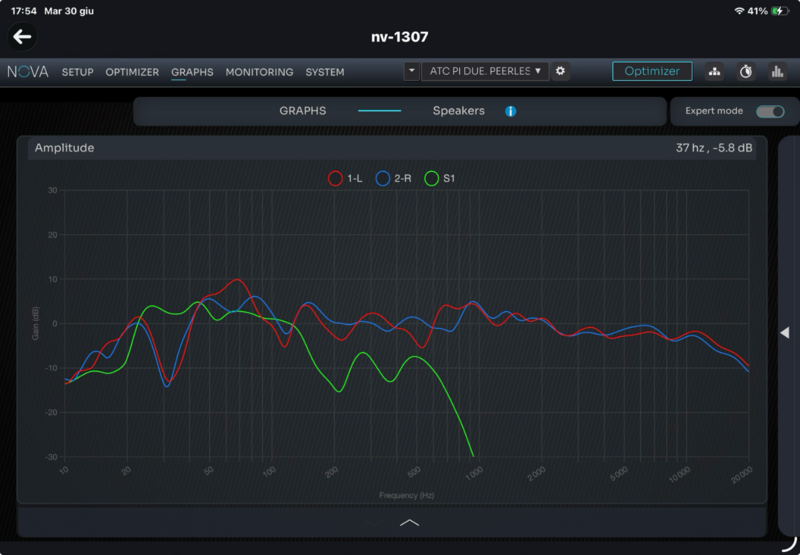Image resolution: width=800 pixels, height=555 pixels.
Task: Open the small arrow dropdown beside preset
Action: (x=412, y=71)
